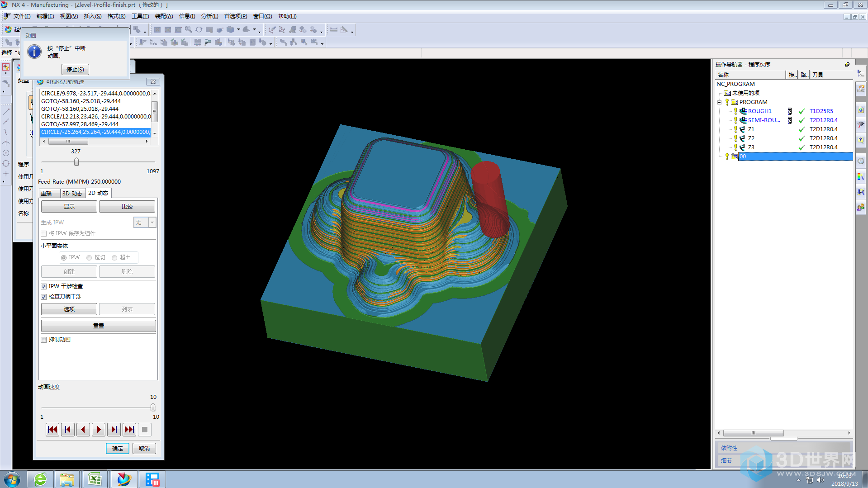
Task: Click the 取消 button
Action: point(144,448)
